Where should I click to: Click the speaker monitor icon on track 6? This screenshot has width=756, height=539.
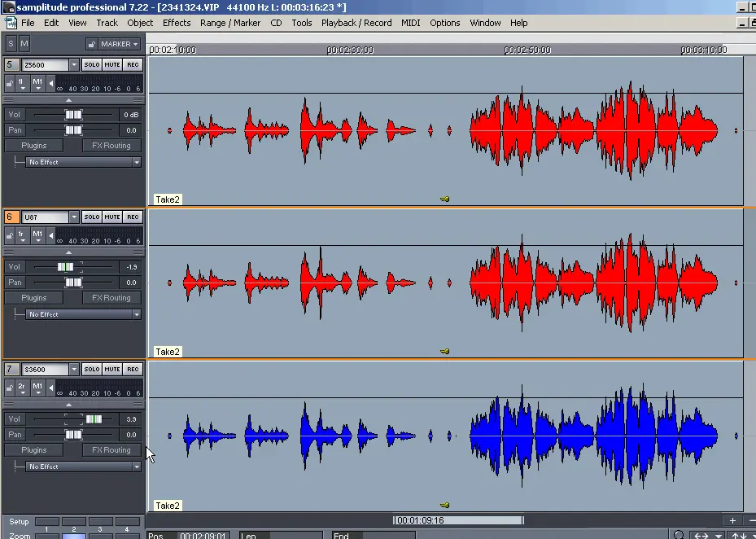[52, 235]
